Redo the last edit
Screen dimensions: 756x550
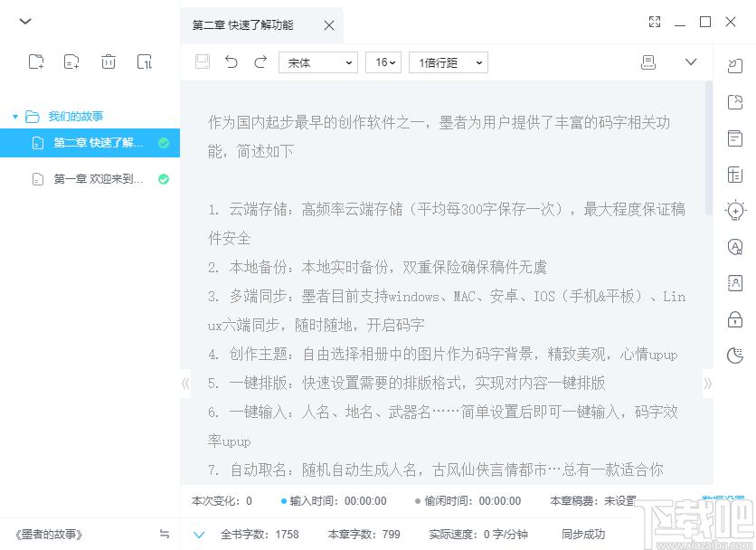point(260,62)
